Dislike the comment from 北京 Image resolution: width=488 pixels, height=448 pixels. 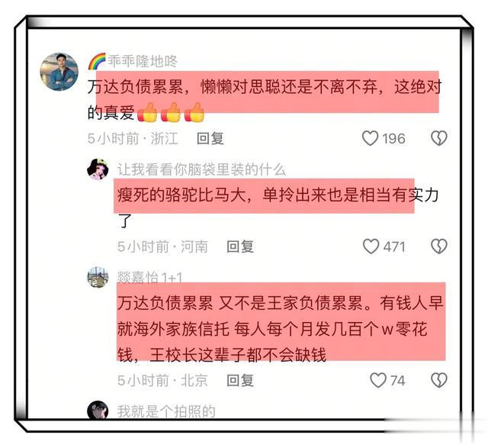pyautogui.click(x=439, y=380)
